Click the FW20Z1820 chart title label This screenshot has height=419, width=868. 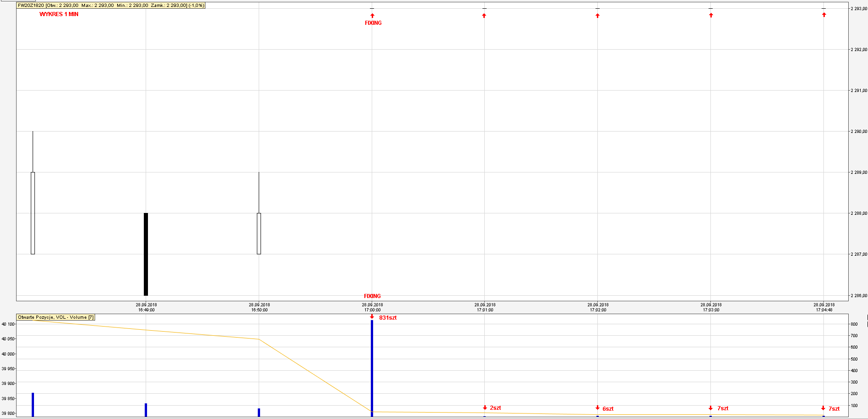coord(111,6)
